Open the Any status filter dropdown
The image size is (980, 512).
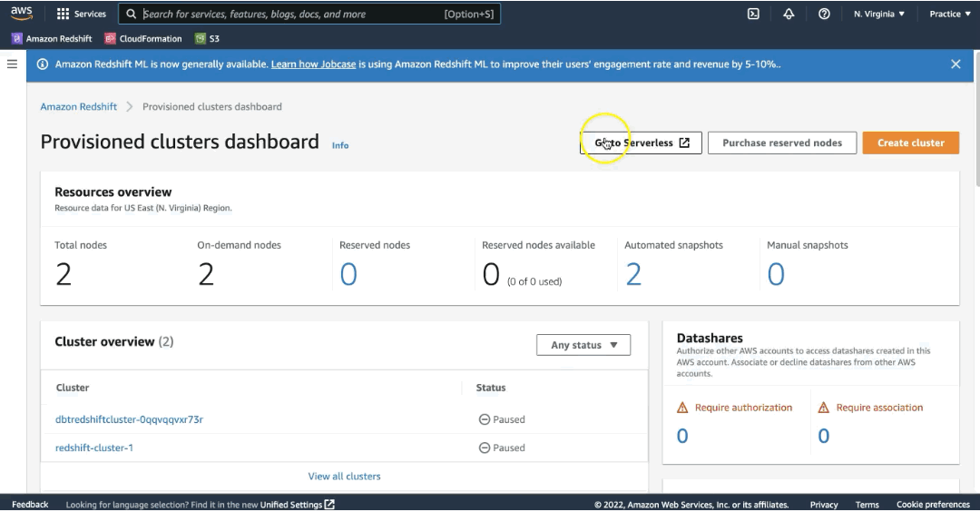tap(583, 345)
